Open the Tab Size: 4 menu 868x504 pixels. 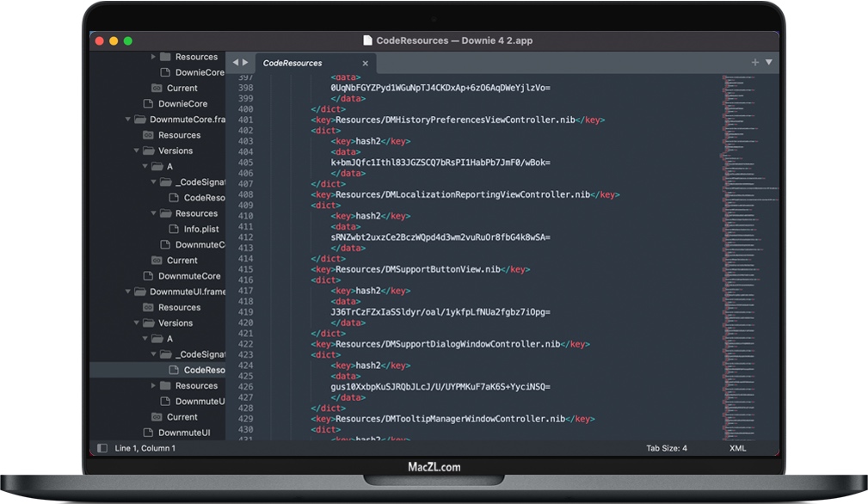pyautogui.click(x=667, y=448)
